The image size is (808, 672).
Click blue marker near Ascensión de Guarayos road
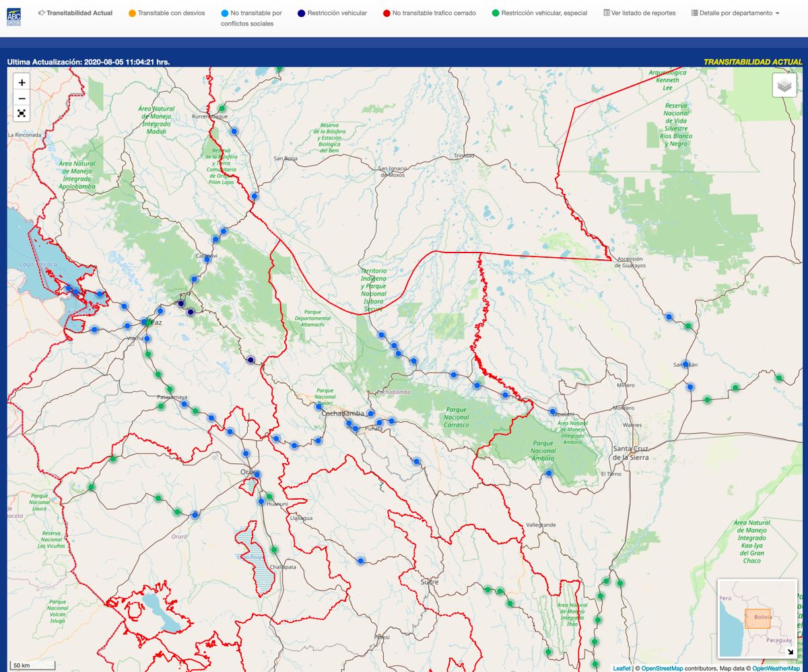tap(669, 316)
